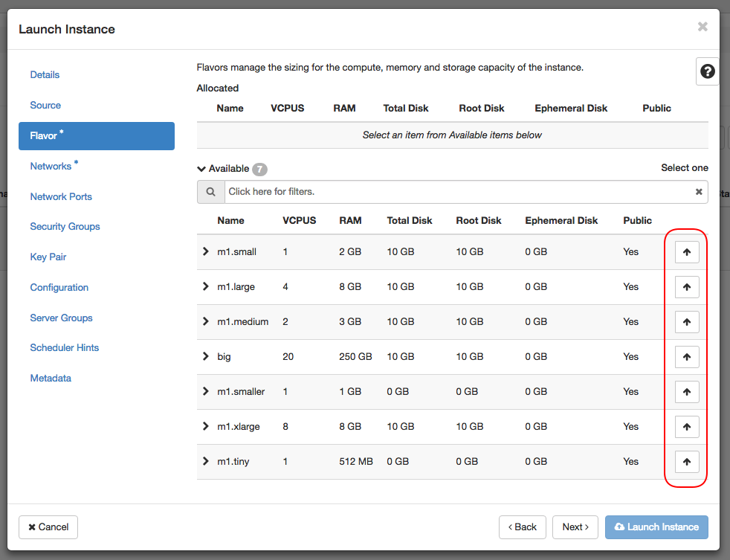The image size is (730, 560).
Task: Click the Available Ephemeral Disk column header
Action: pos(561,220)
